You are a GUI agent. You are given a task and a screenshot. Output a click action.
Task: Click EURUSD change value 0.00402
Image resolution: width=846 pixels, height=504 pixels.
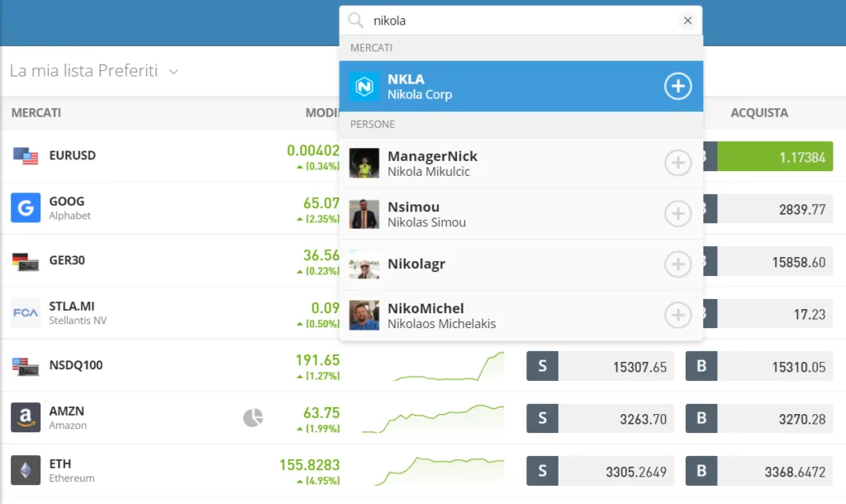point(313,150)
